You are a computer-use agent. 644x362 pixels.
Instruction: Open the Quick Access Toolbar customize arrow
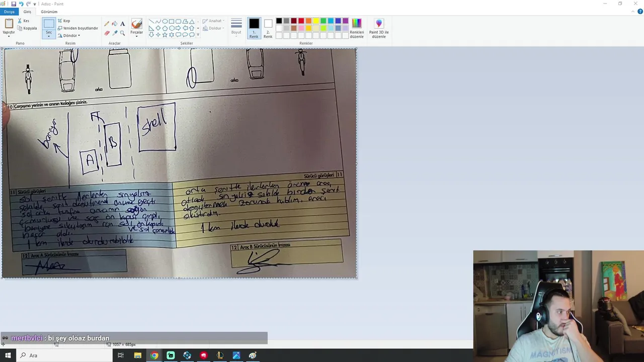pos(35,4)
